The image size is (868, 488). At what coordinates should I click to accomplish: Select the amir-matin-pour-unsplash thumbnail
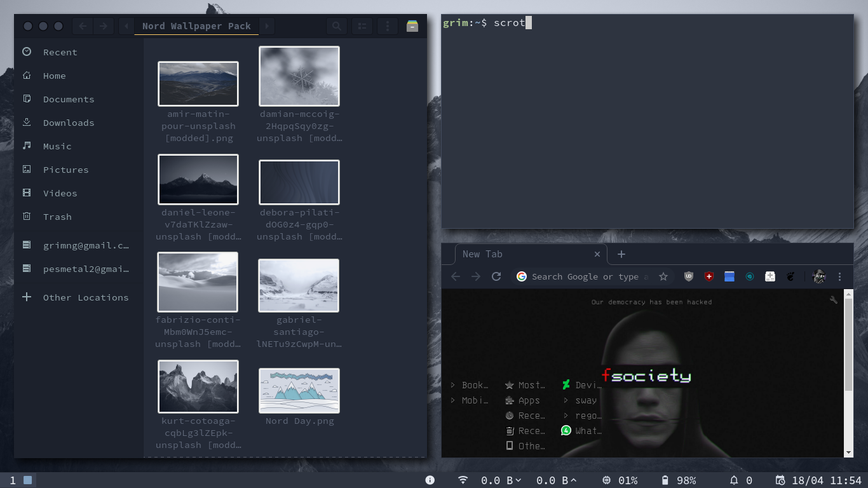198,83
